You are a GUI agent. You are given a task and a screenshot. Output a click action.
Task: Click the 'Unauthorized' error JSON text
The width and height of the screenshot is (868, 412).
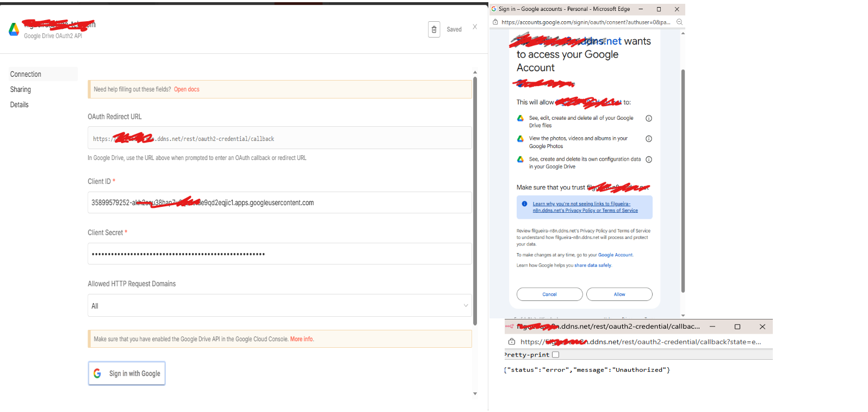(587, 370)
